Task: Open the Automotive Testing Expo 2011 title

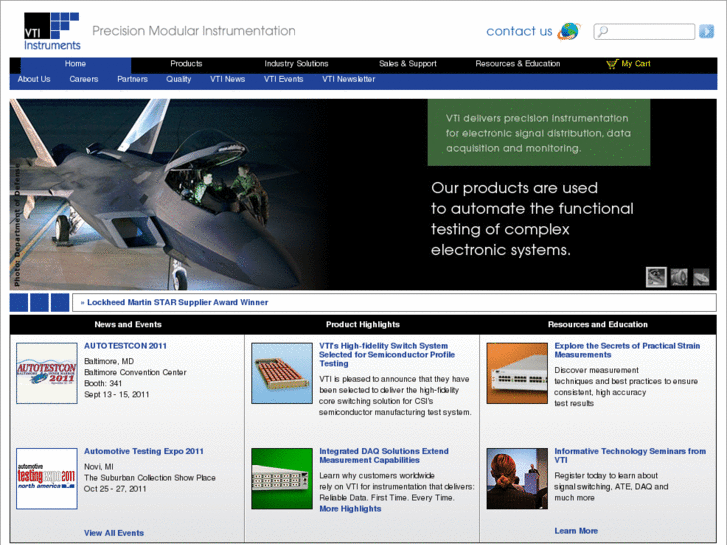Action: point(144,451)
